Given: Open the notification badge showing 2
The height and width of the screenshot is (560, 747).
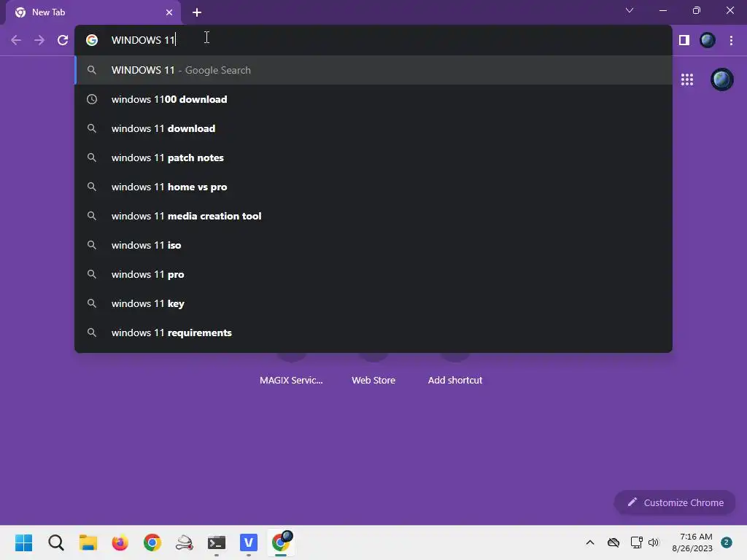Looking at the screenshot, I should click(727, 542).
